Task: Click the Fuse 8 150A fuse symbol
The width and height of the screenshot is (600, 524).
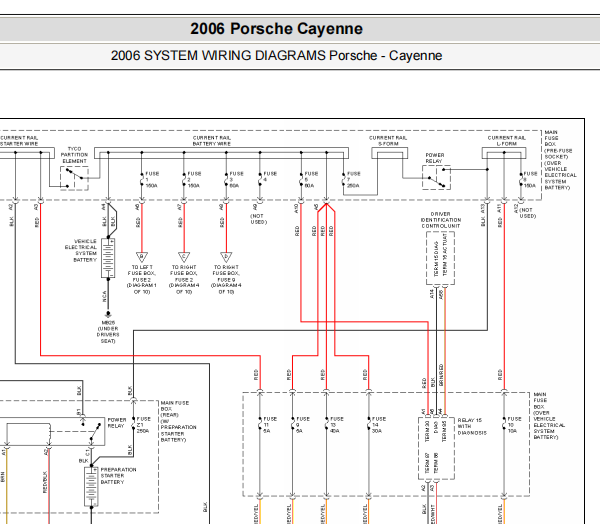Action: (x=521, y=180)
